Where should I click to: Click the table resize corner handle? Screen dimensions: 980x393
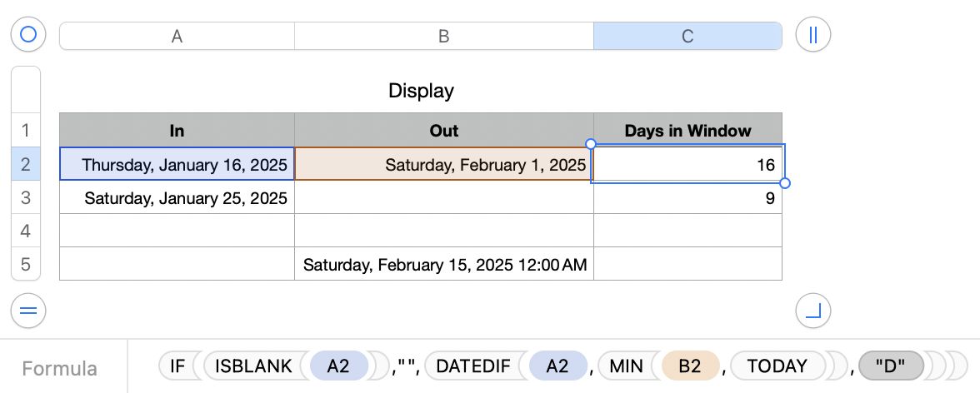point(813,311)
